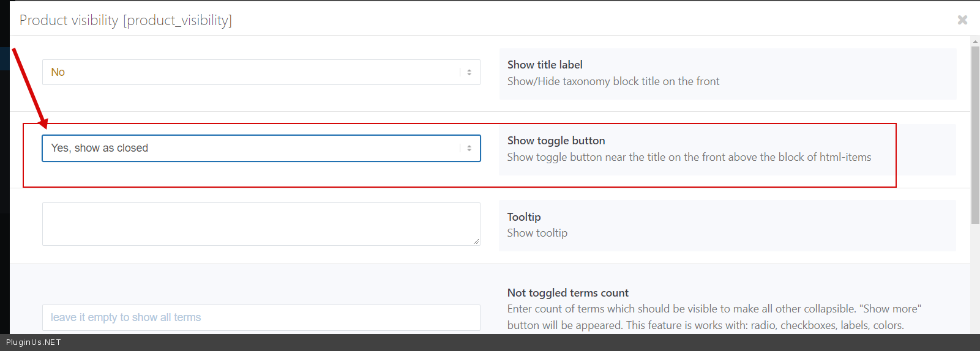The width and height of the screenshot is (980, 351).
Task: Open the 'Yes, show as closed' dropdown
Action: coord(251,148)
